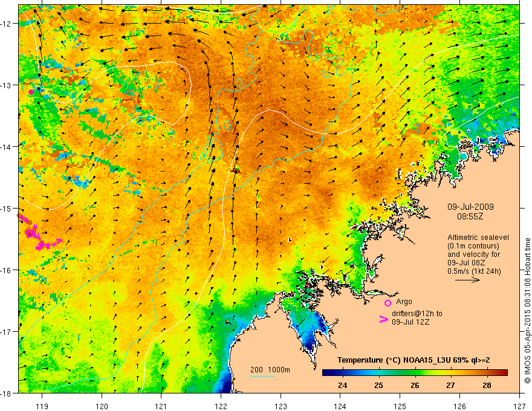This screenshot has width=532, height=411.
Task: Click the Argo legend text label
Action: 404,302
